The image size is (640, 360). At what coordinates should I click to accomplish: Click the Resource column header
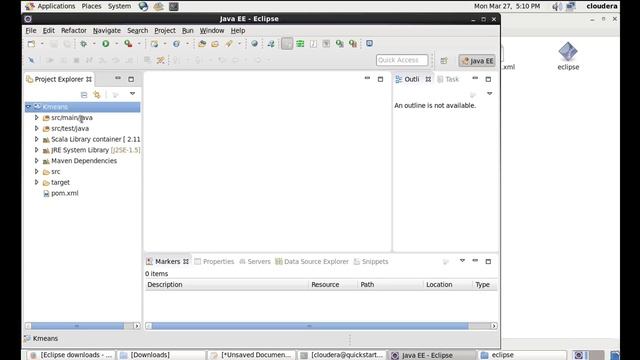coord(333,284)
